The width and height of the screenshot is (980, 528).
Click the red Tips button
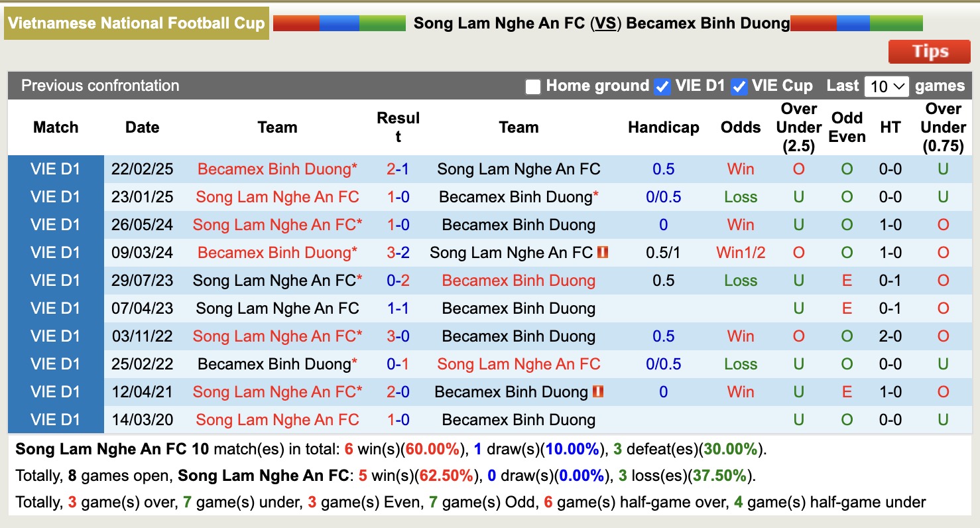coord(930,52)
